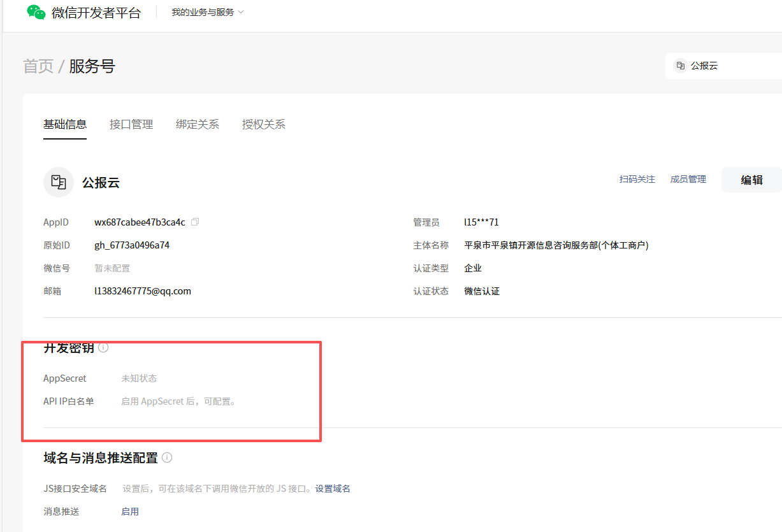This screenshot has width=782, height=532.
Task: Open the 授权关系 tab
Action: point(264,124)
